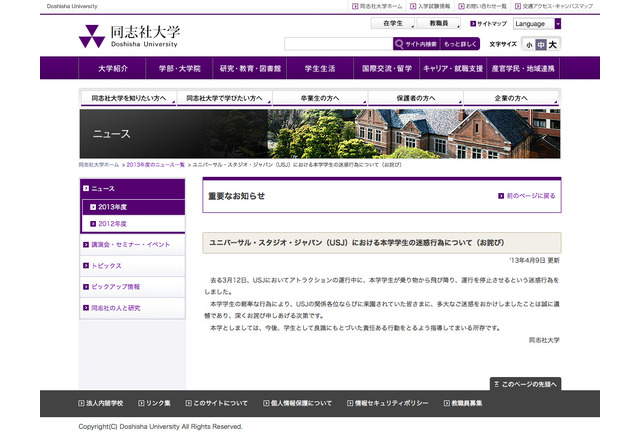This screenshot has width=640, height=437.
Task: Open 学生生活 main menu
Action: [x=320, y=68]
